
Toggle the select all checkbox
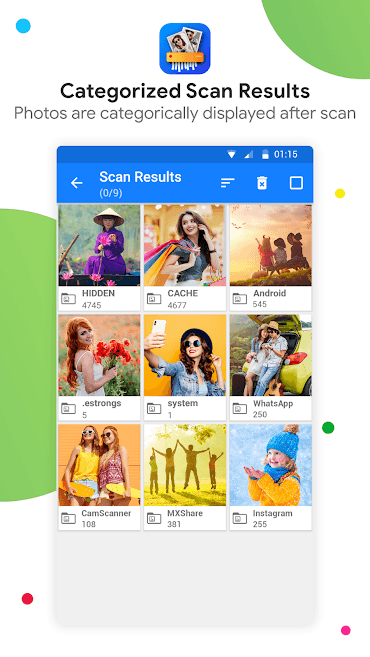click(296, 183)
